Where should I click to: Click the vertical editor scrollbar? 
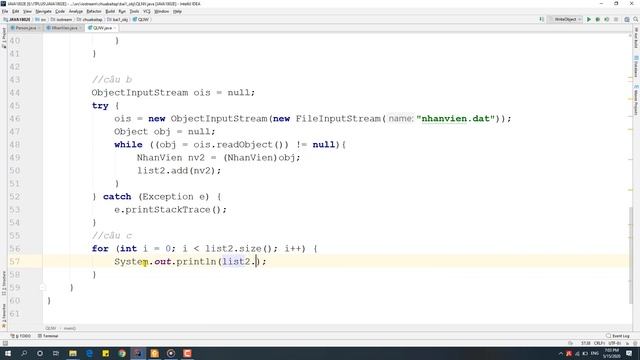tap(631, 256)
